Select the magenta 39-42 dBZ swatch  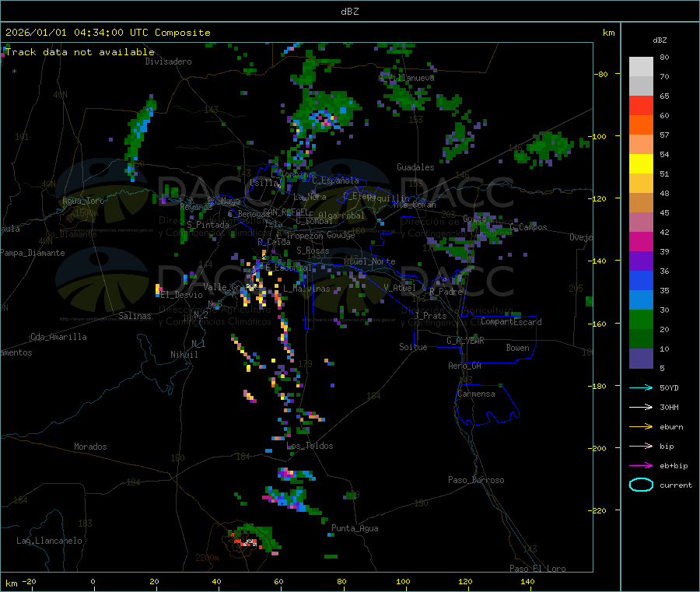tap(641, 241)
